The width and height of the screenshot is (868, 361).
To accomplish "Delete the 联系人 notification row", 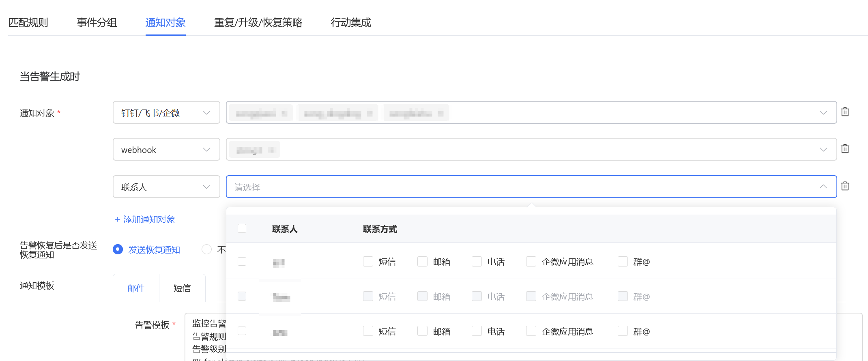I will coord(845,186).
